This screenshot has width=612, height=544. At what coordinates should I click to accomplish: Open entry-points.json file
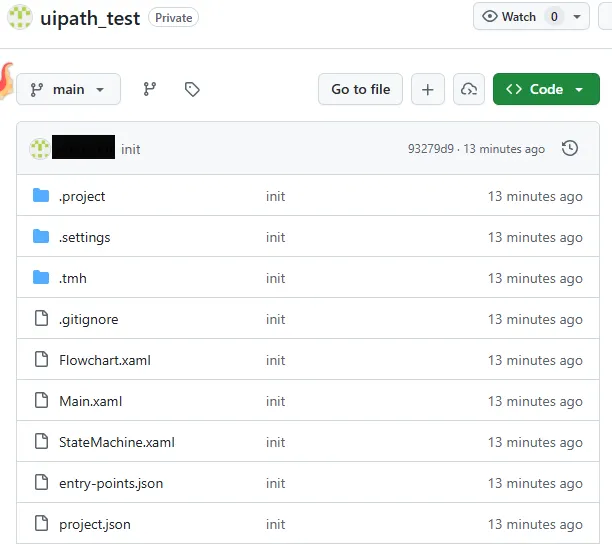point(111,483)
